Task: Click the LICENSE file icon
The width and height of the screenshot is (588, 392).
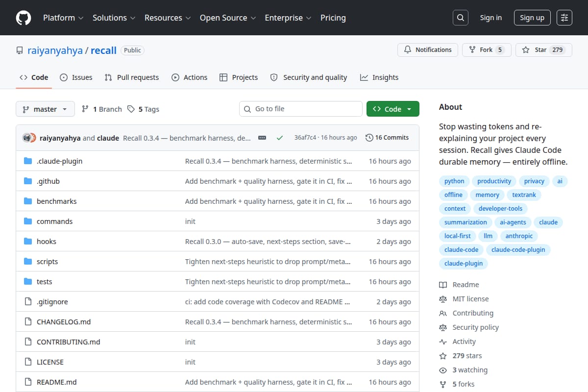Action: (x=28, y=362)
